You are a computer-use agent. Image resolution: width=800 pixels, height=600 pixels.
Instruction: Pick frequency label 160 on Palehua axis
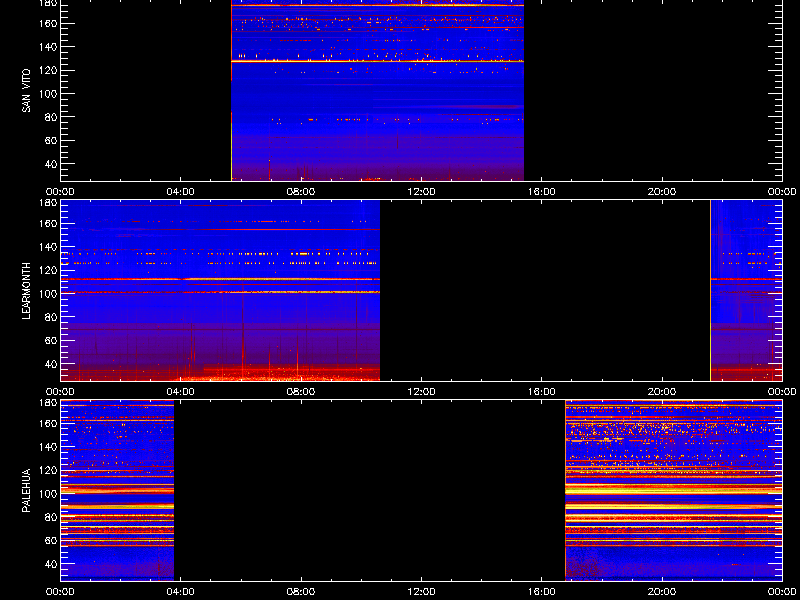(49, 423)
